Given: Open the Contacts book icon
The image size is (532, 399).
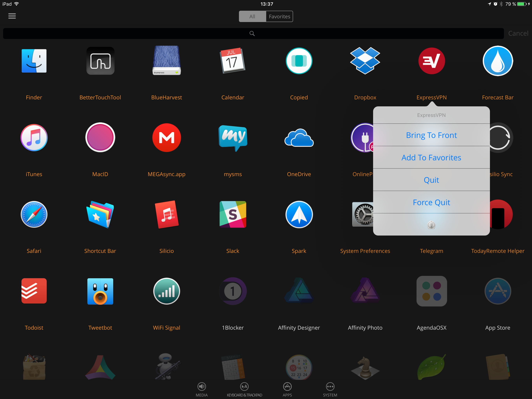Looking at the screenshot, I should coord(498,367).
